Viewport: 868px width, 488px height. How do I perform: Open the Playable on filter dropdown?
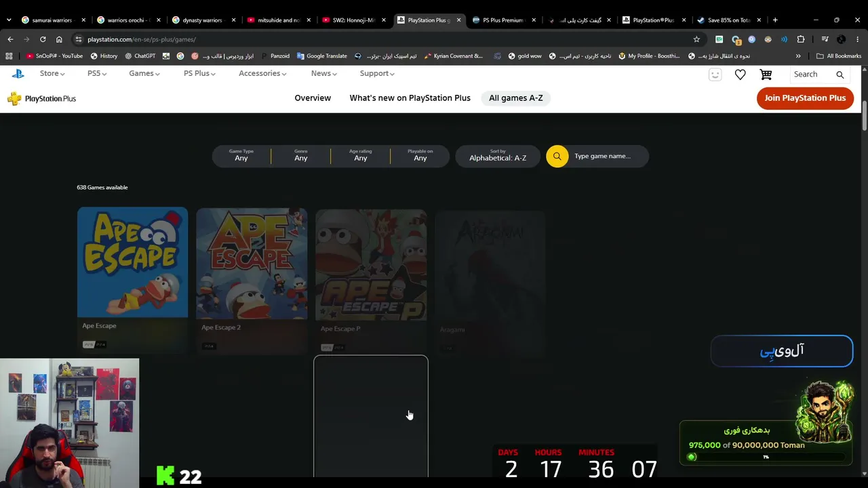coord(420,156)
